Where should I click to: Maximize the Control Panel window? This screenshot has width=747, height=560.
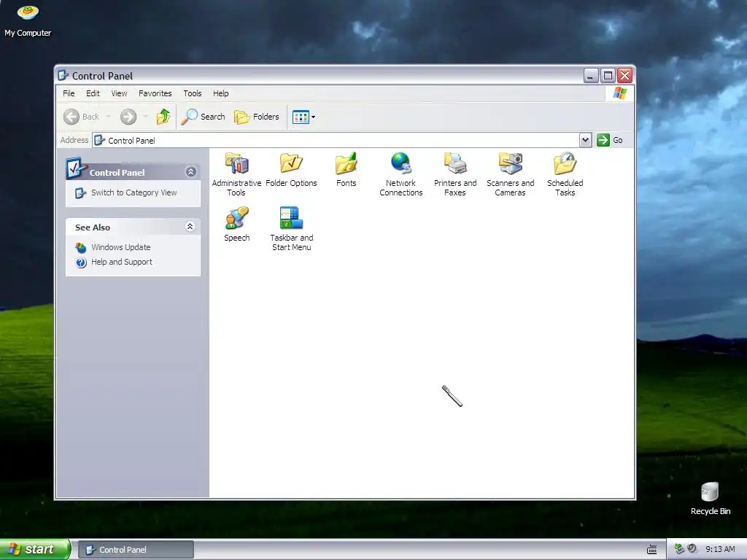(608, 75)
